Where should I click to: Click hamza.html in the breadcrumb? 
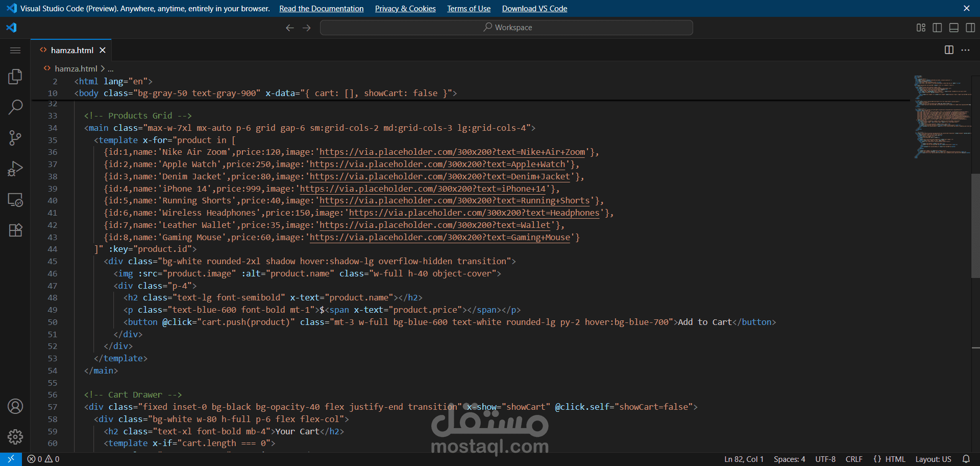point(76,68)
